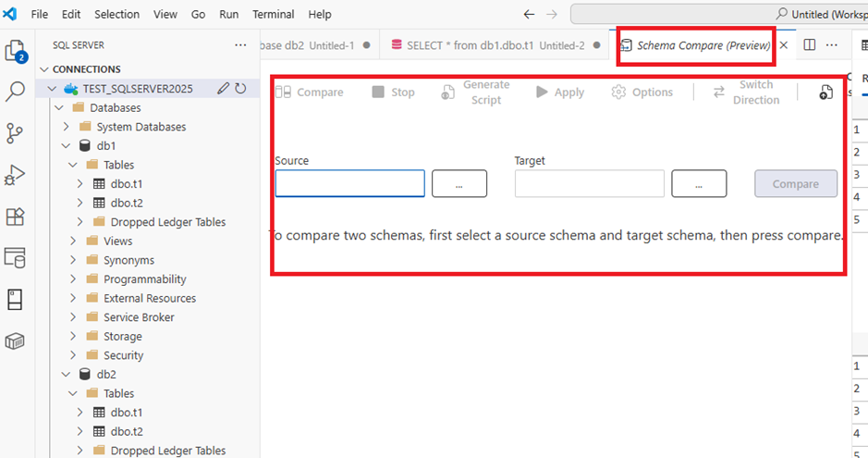Image resolution: width=868 pixels, height=458 pixels.
Task: Collapse the db2 database node
Action: (66, 375)
